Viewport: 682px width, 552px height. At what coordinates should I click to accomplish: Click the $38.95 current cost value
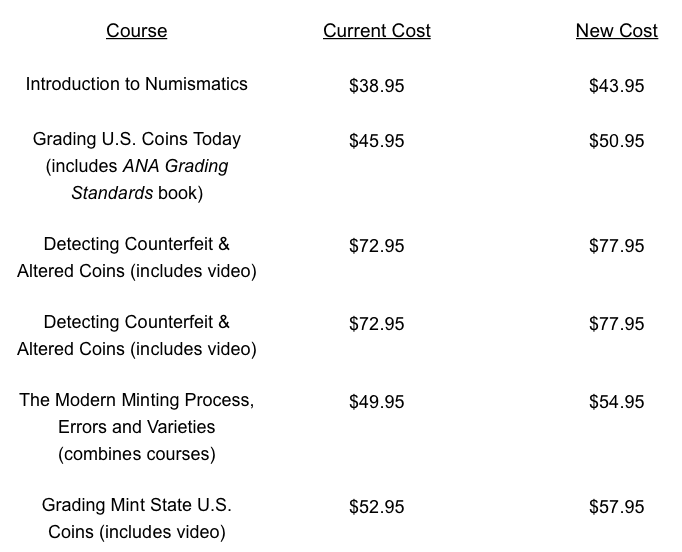[x=377, y=86]
